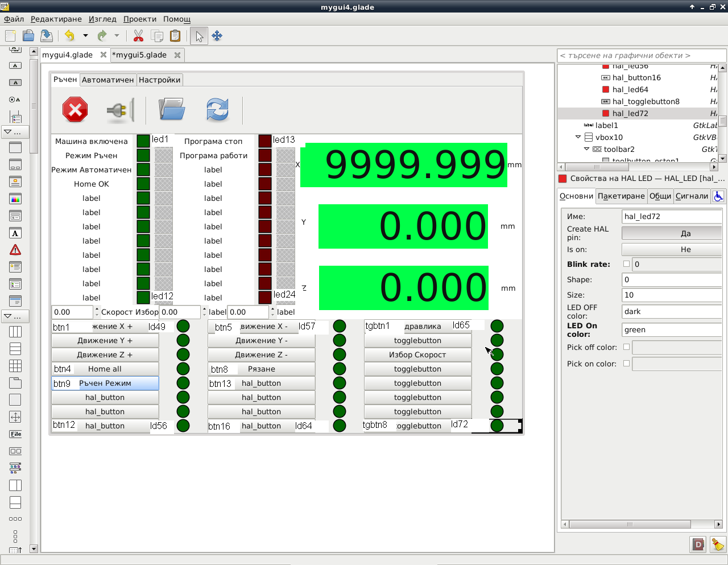
Task: Collapse the toolbar2 tree node
Action: coord(586,149)
